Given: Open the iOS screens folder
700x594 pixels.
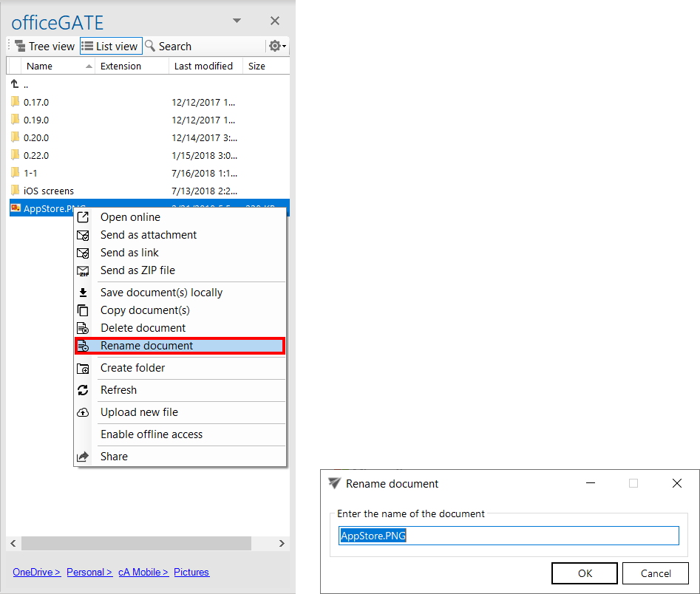Looking at the screenshot, I should (x=48, y=191).
